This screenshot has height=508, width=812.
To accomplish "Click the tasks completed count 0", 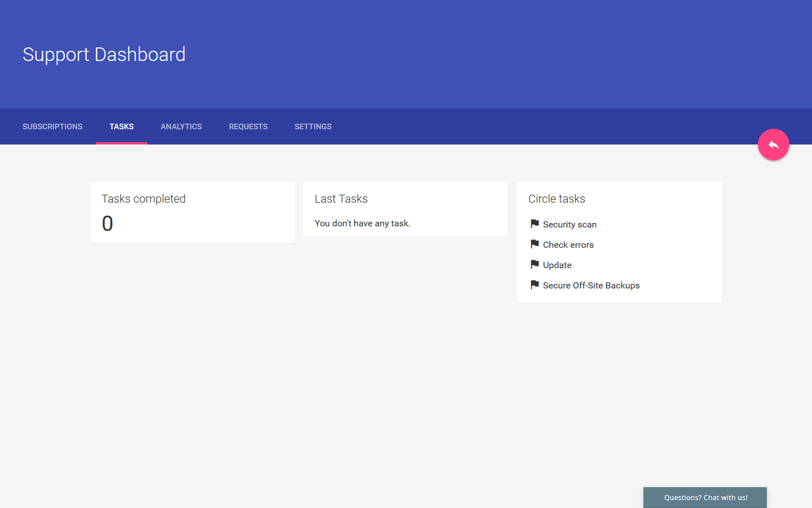I will pyautogui.click(x=107, y=224).
